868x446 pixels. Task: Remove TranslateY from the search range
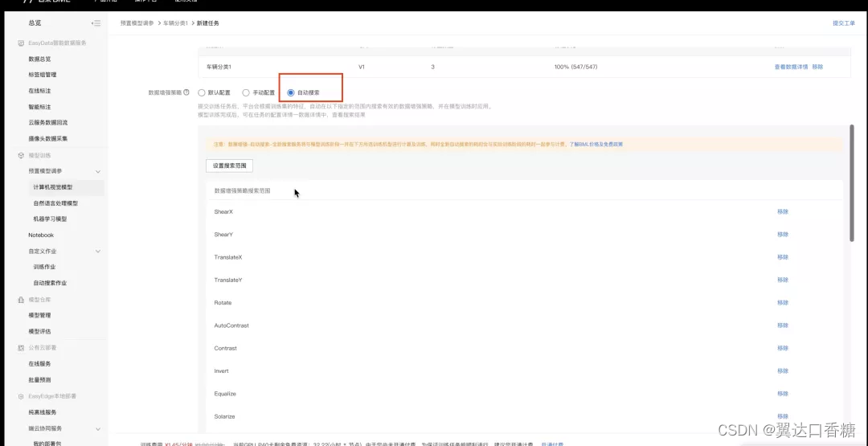coord(783,280)
